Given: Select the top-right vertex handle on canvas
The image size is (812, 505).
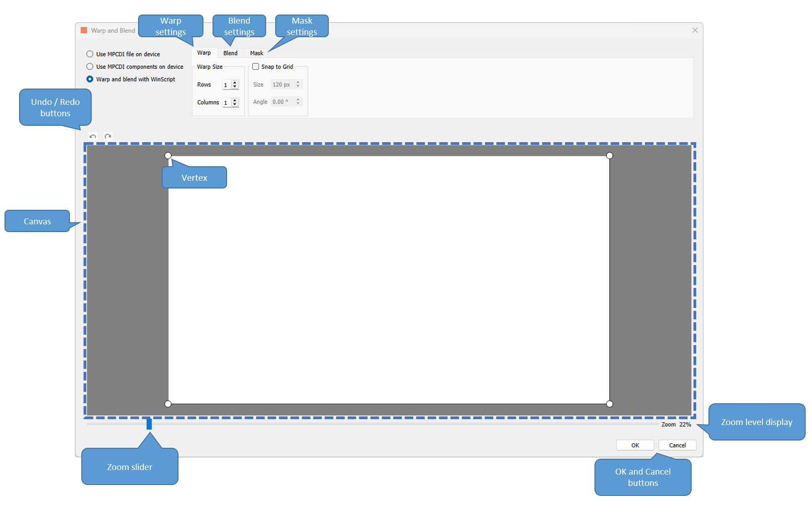Looking at the screenshot, I should pos(609,156).
